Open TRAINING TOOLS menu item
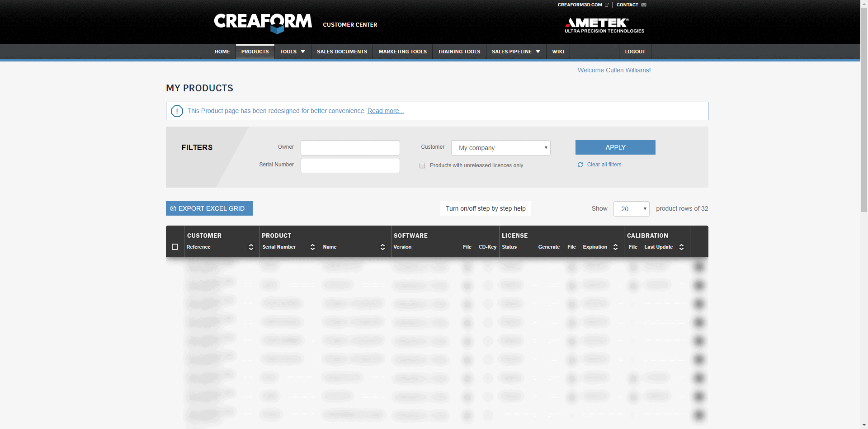This screenshot has width=868, height=429. 459,52
